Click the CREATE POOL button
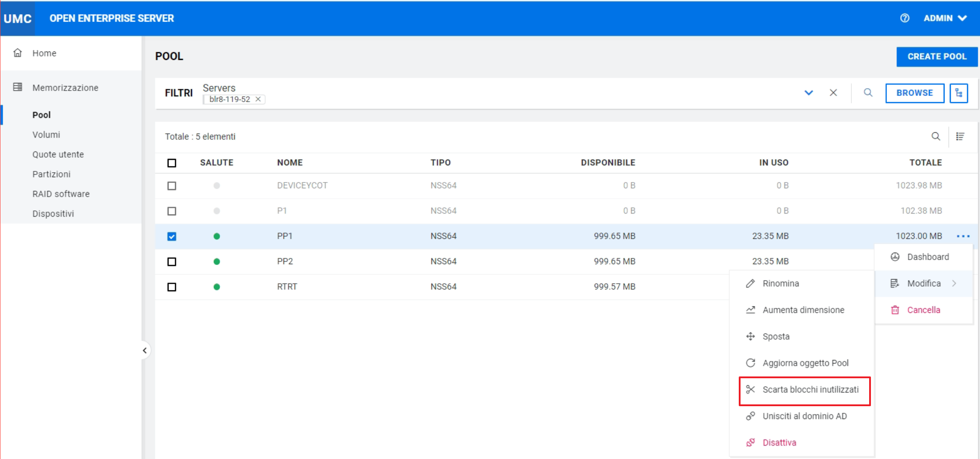The image size is (980, 459). [937, 57]
